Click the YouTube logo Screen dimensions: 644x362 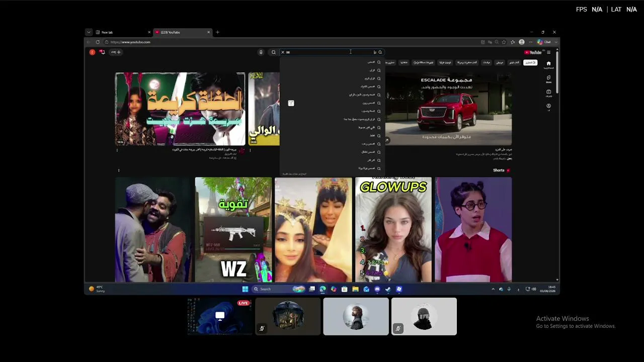point(533,52)
